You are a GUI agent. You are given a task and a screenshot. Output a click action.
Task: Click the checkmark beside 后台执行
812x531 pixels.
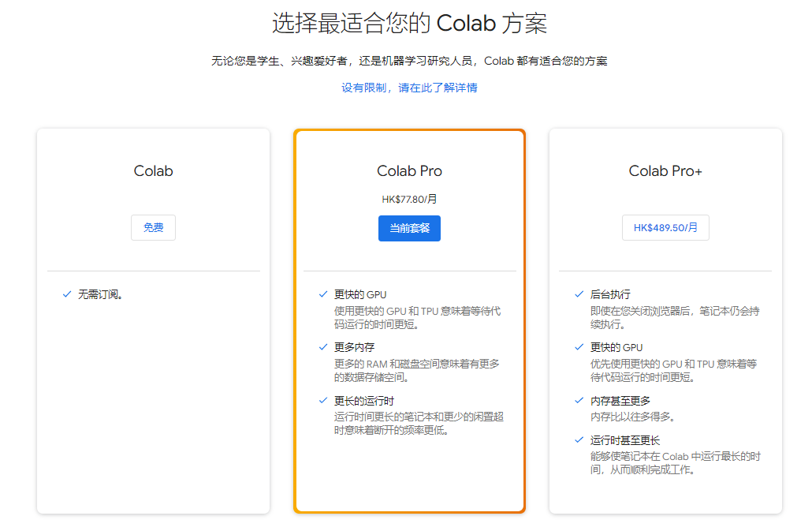[579, 294]
